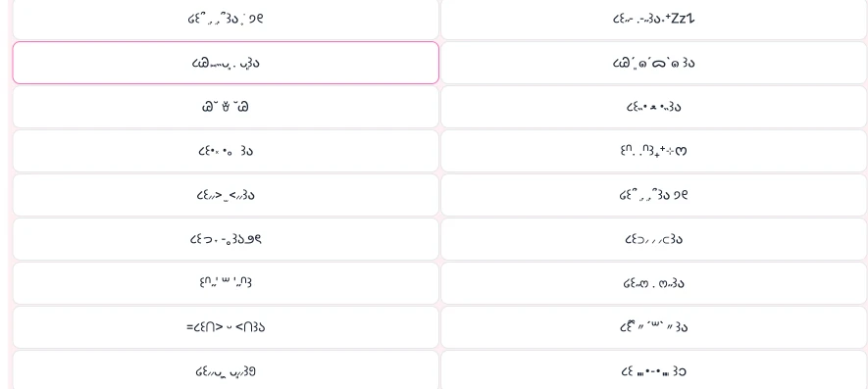868x389 pixels.
Task: Pick the ɔ⸝⸝⸝c hugging kaomoji card
Action: 654,239
